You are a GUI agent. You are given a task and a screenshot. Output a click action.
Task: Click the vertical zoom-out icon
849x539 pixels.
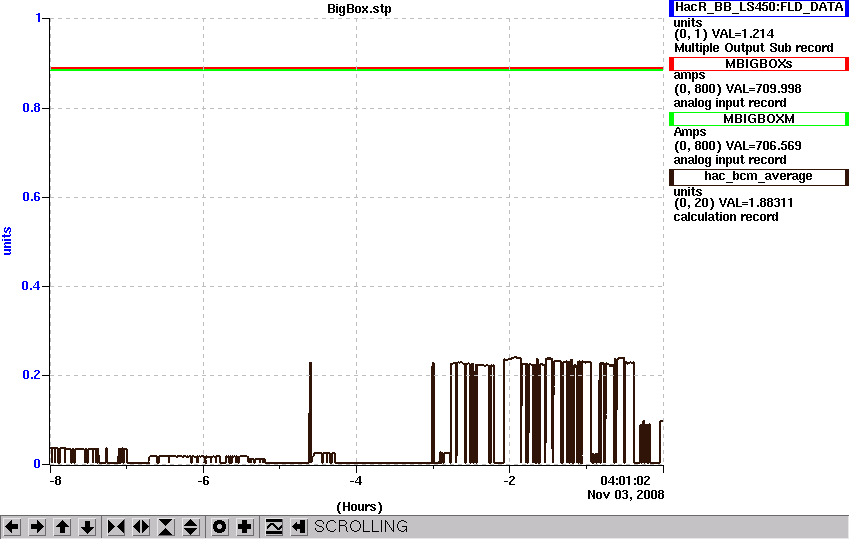(191, 527)
